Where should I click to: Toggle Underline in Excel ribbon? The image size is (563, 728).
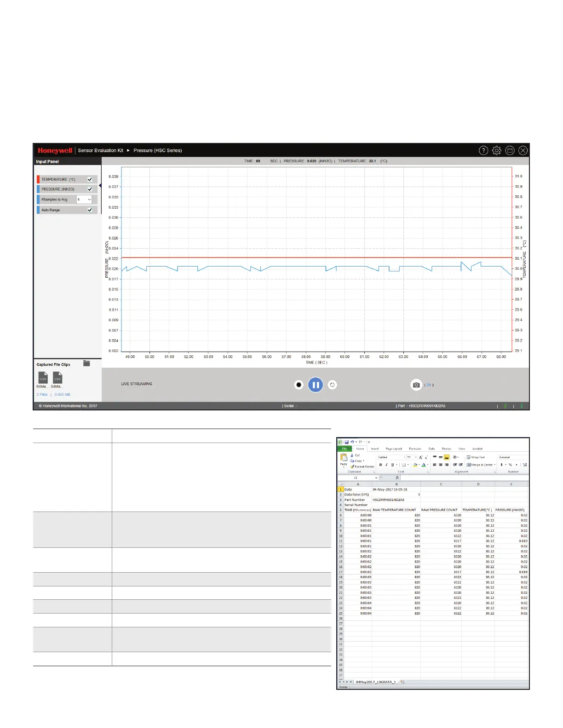point(392,465)
